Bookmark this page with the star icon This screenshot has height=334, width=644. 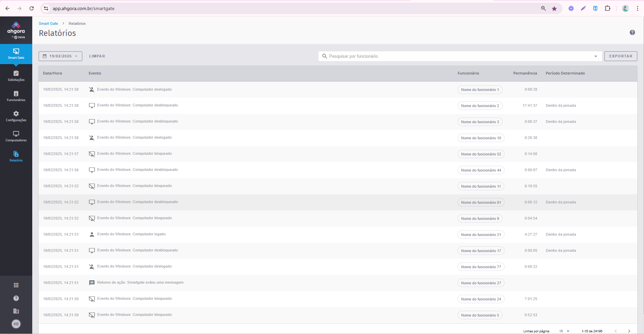(x=554, y=9)
